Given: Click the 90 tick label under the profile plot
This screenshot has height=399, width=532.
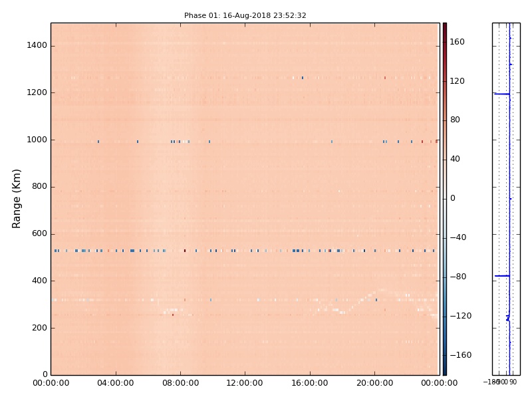Looking at the screenshot, I should click(x=513, y=382).
